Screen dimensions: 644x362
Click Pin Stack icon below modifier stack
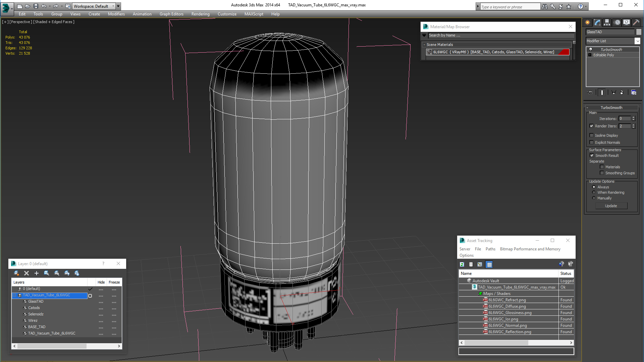590,93
